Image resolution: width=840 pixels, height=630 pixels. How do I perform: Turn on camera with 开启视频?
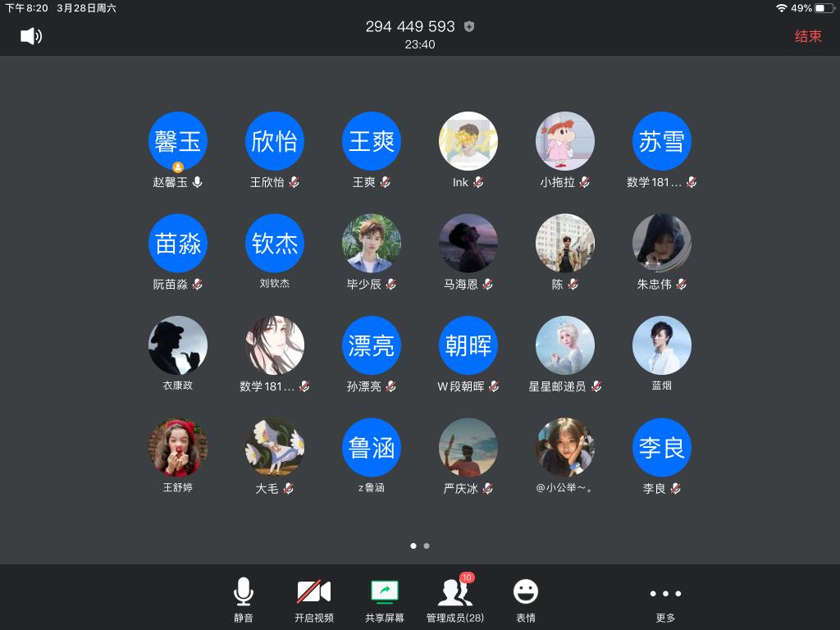313,600
